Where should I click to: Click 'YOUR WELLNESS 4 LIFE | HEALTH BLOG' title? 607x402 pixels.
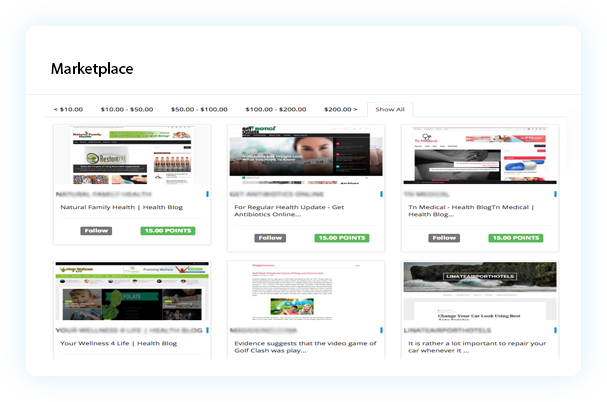pyautogui.click(x=129, y=330)
